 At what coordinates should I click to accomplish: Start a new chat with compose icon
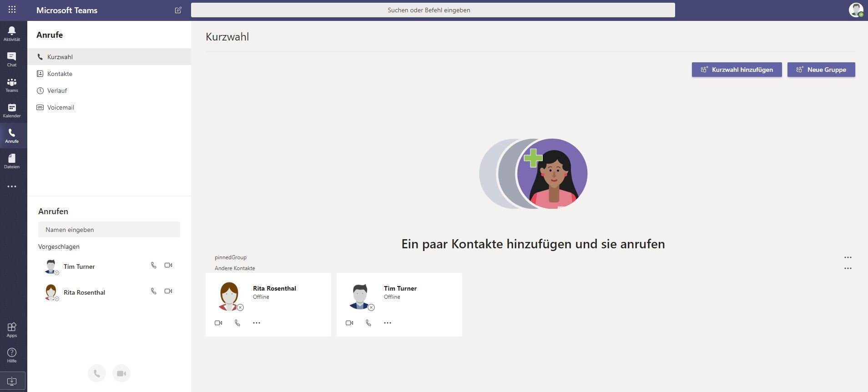coord(178,10)
